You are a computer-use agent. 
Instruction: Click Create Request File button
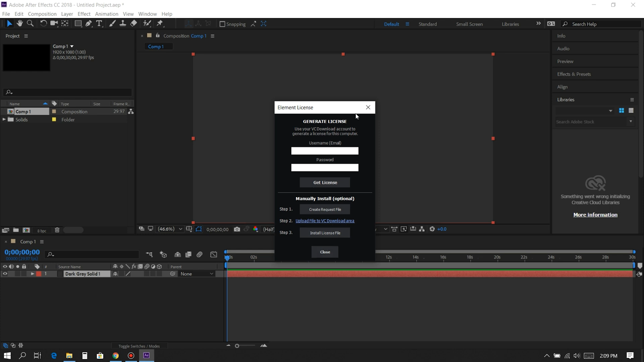(x=325, y=209)
